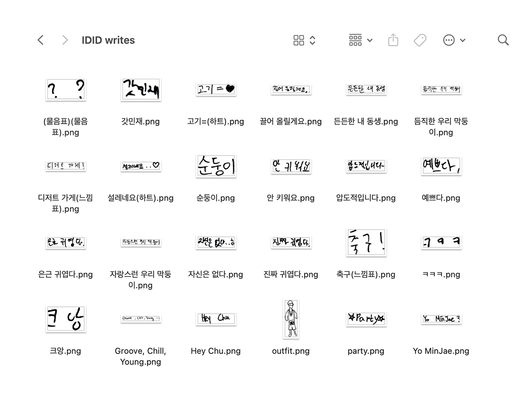Select the 갓민재.png image thumbnail
The image size is (532, 405).
pyautogui.click(x=141, y=90)
